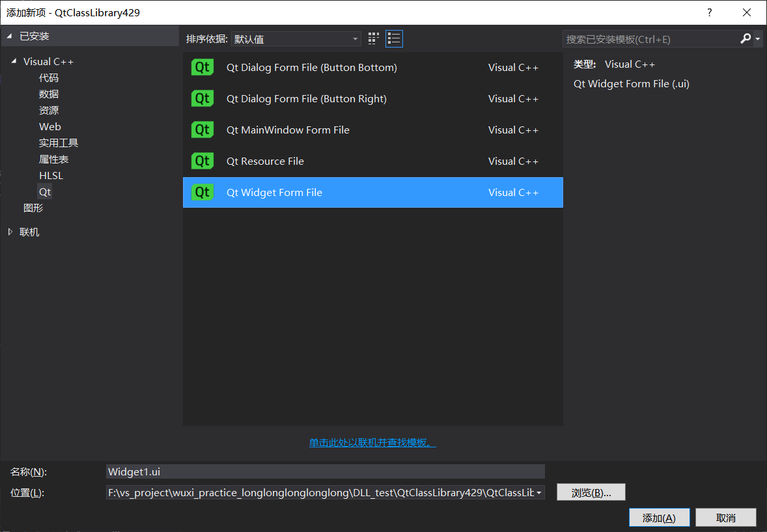This screenshot has height=532, width=767.
Task: Click the Qt icon of Qt Widget Form File
Action: click(x=202, y=192)
